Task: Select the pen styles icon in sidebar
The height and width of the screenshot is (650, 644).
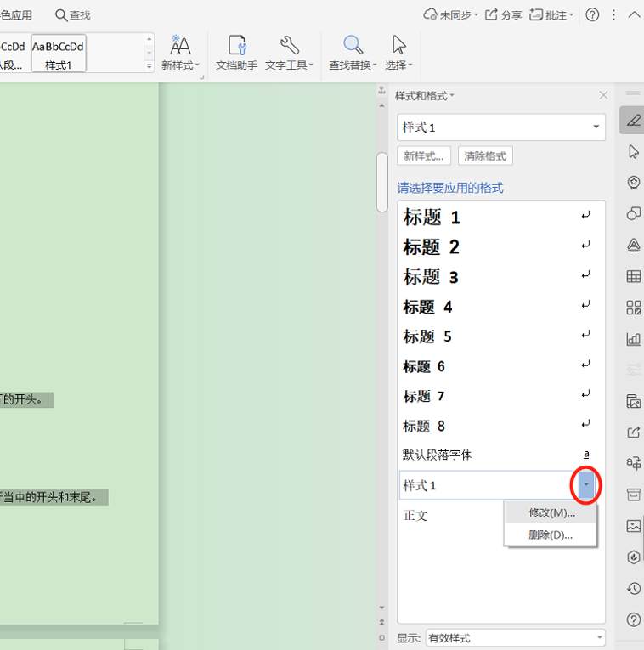Action: (x=633, y=120)
